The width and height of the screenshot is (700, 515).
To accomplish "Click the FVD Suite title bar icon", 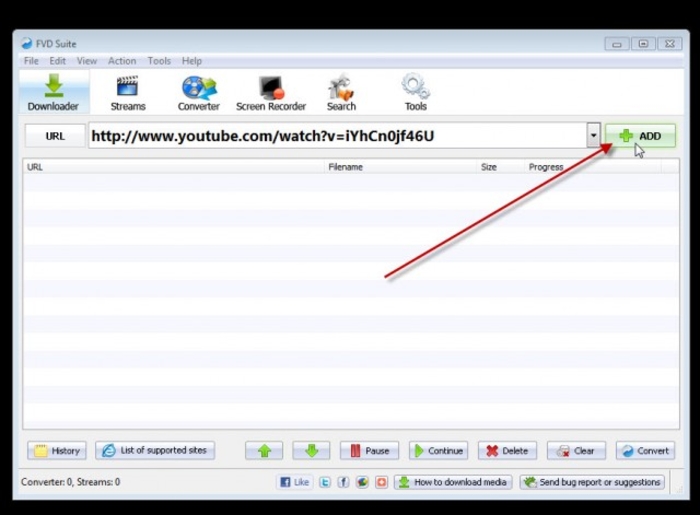I will click(26, 43).
